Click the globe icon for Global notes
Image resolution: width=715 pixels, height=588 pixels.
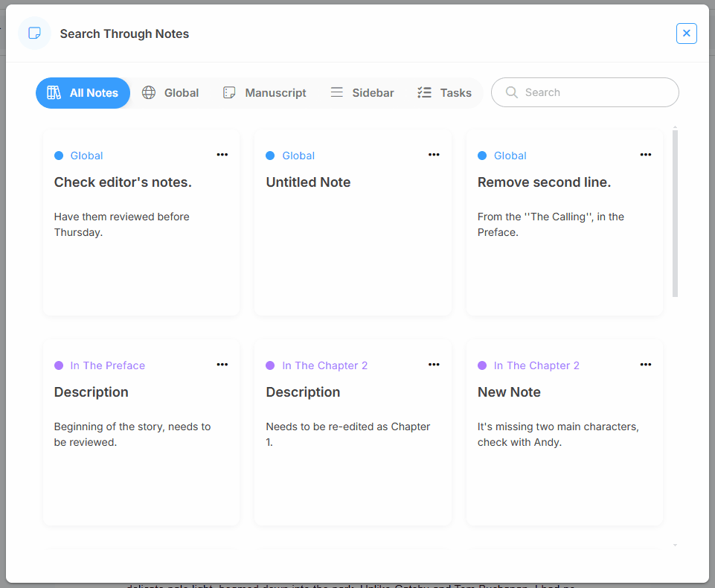[149, 93]
